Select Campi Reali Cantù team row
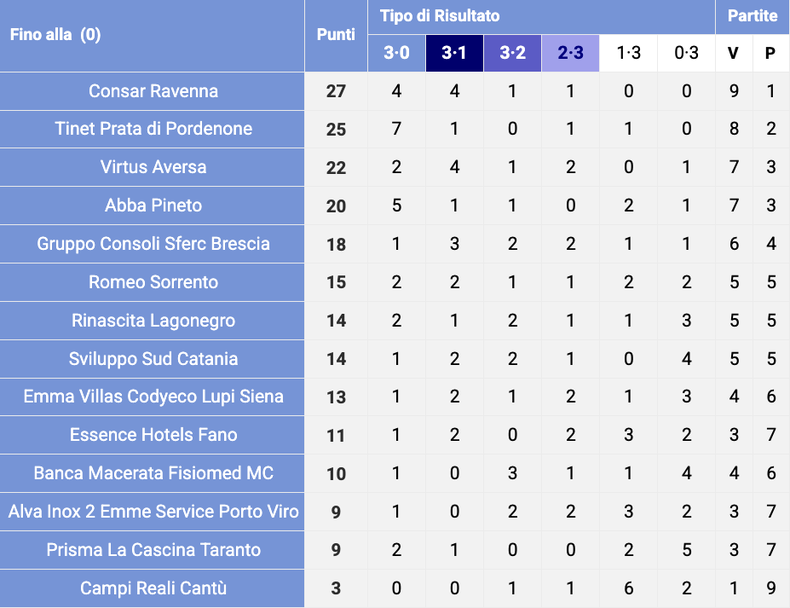Image resolution: width=790 pixels, height=608 pixels. (x=153, y=588)
